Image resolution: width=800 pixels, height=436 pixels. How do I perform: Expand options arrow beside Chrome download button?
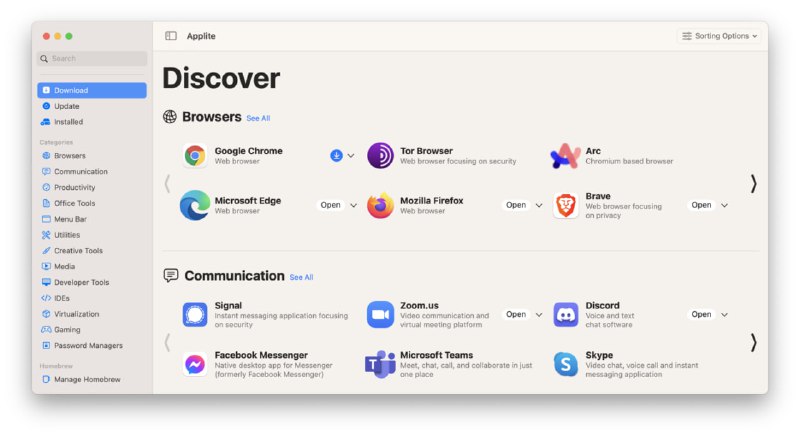(351, 156)
